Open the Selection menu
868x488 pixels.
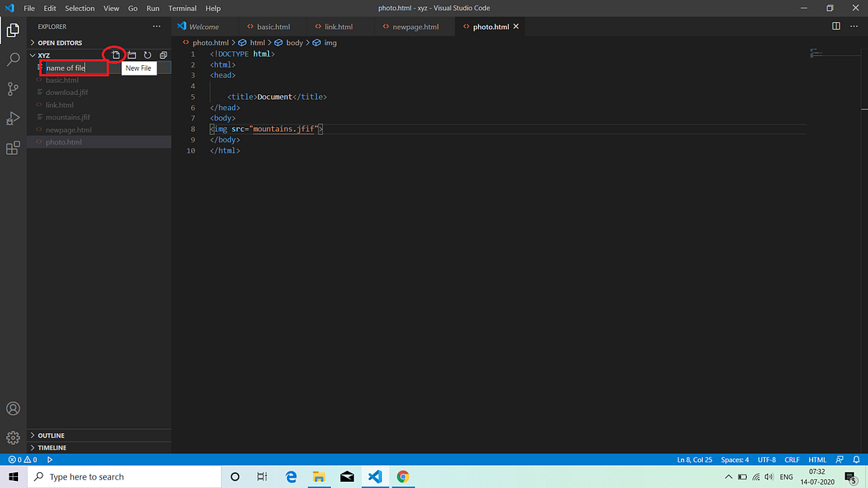tap(79, 9)
